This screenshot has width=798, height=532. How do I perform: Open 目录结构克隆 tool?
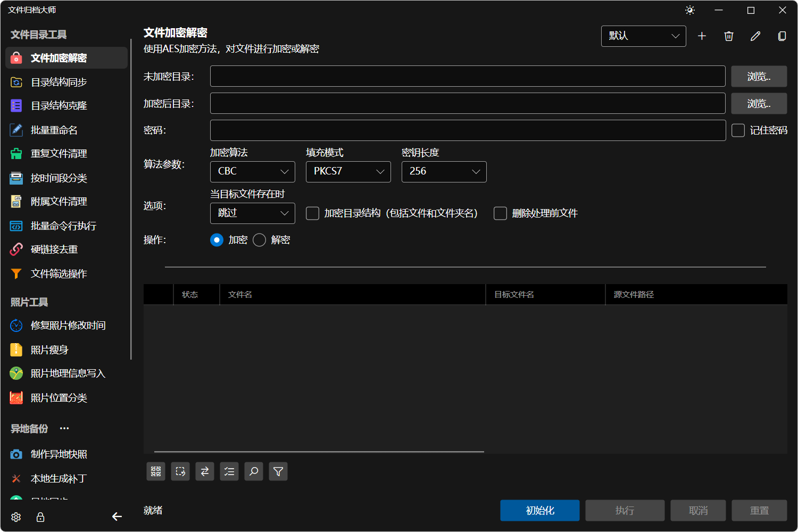[x=66, y=106]
